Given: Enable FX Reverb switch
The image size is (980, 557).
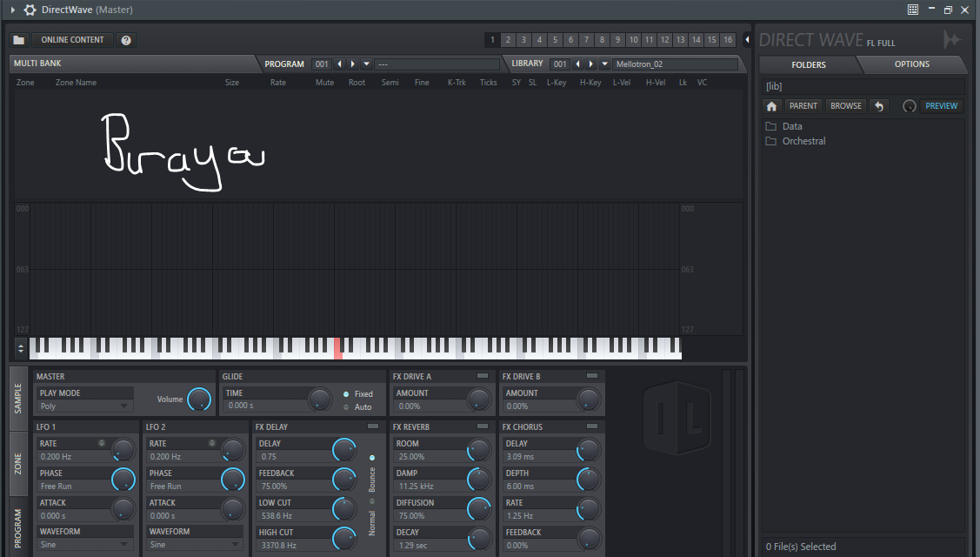Looking at the screenshot, I should [483, 426].
